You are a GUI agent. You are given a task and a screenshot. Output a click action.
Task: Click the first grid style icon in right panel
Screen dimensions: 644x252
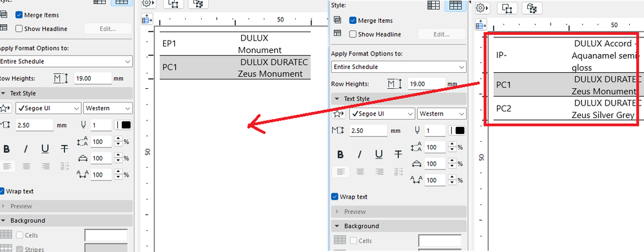point(434,5)
